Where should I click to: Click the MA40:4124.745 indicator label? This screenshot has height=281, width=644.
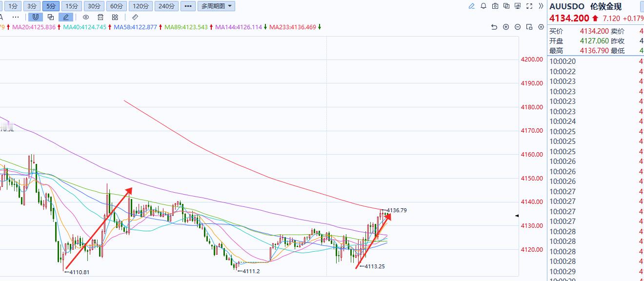coord(85,27)
